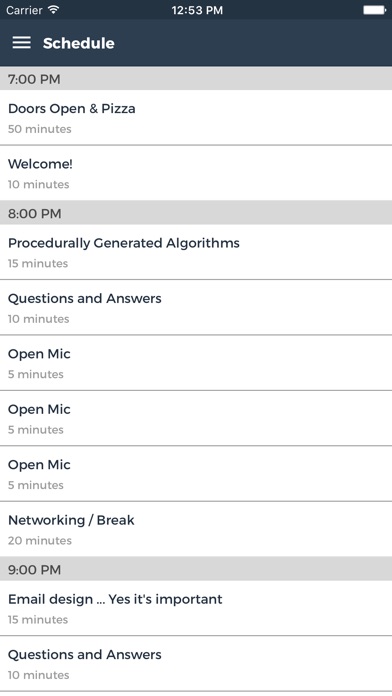
Task: Open Procedurally Generated Algorithms talk
Action: (196, 252)
